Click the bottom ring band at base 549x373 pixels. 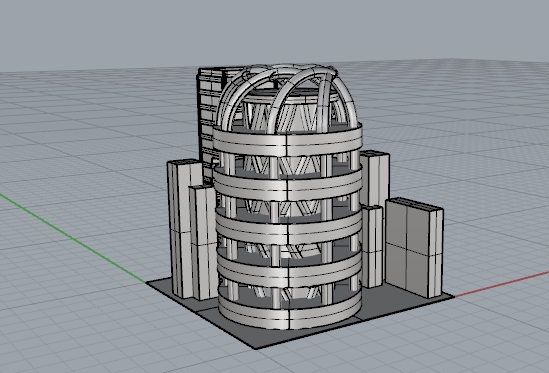(x=289, y=311)
